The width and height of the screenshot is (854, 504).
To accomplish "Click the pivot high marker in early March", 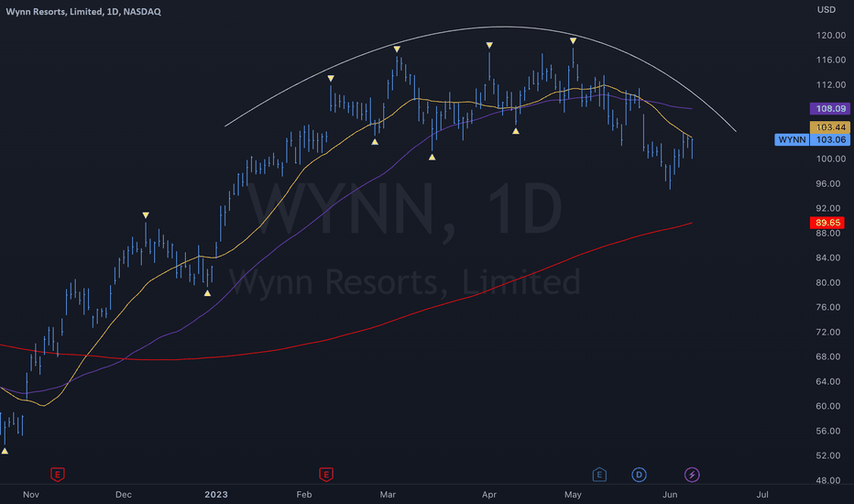I will (397, 49).
